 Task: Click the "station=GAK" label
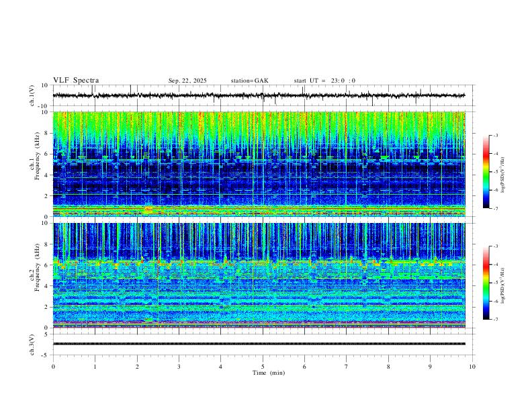coord(249,81)
